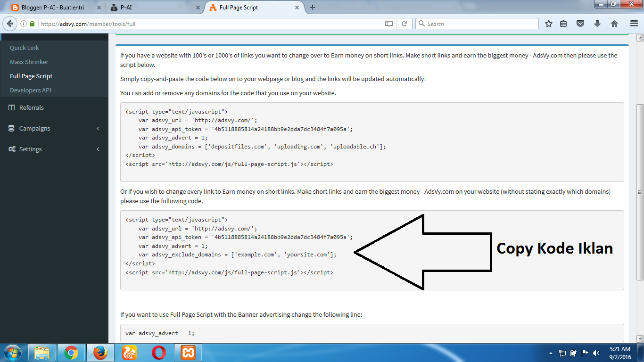Bookmark this page with the star icon
This screenshot has width=644, height=362.
tap(548, 23)
